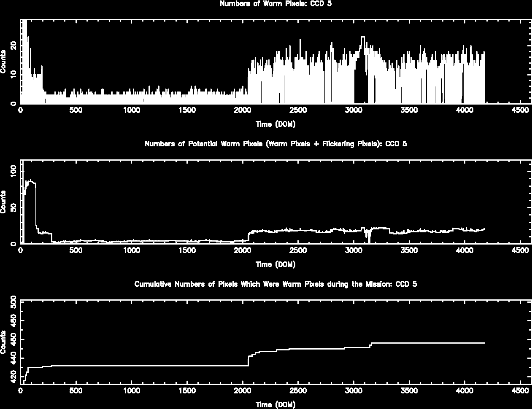Click the 'Time (DOM)' label under middle plot
The height and width of the screenshot is (409, 532).
[275, 264]
